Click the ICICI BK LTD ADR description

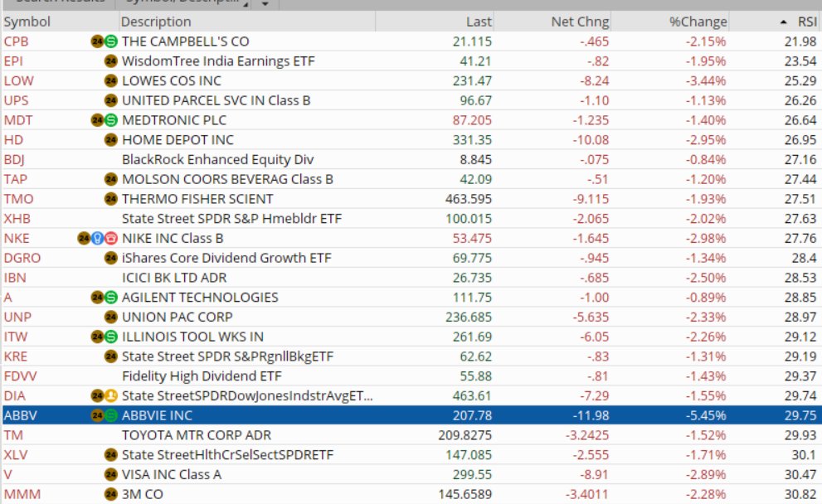tap(174, 278)
